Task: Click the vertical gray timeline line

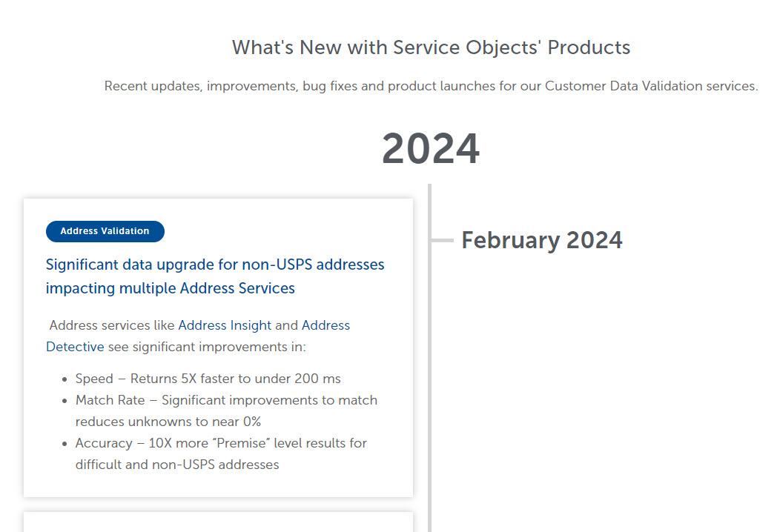Action: (x=430, y=358)
